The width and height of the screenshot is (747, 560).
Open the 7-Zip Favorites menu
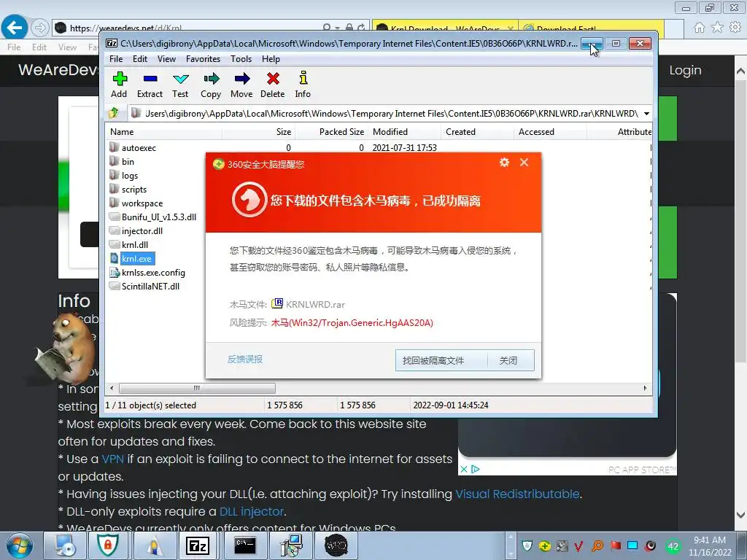[203, 59]
